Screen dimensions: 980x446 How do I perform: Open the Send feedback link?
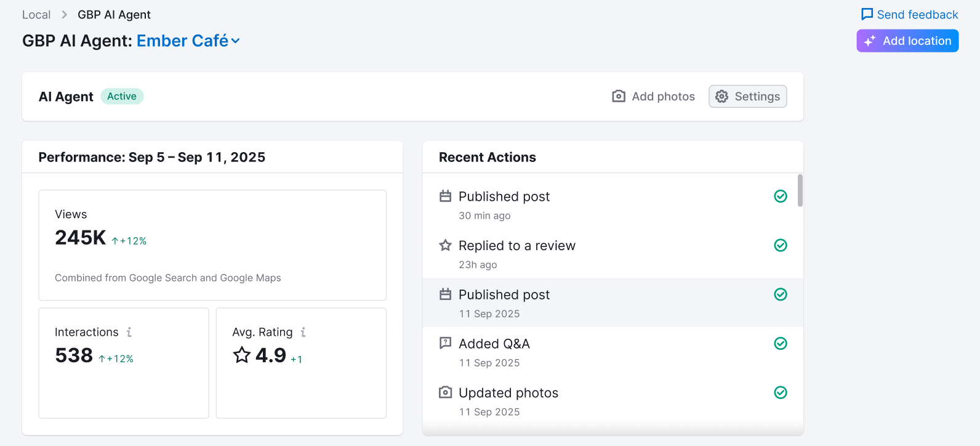(x=917, y=15)
